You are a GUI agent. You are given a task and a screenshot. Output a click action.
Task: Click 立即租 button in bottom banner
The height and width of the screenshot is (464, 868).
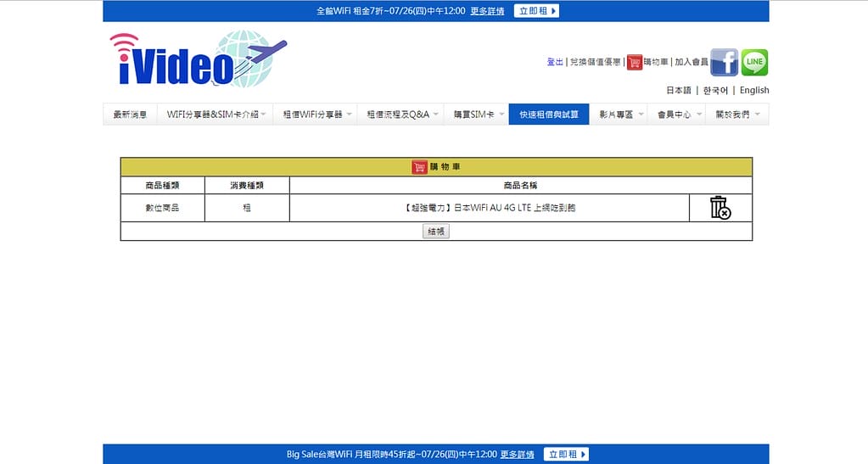(x=566, y=455)
